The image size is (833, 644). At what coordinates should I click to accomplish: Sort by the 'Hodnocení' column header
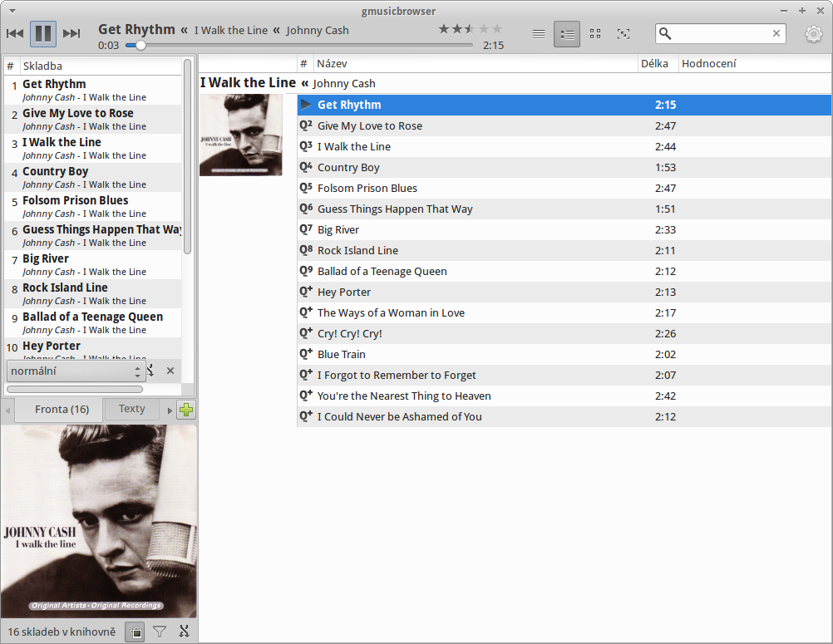pos(755,64)
